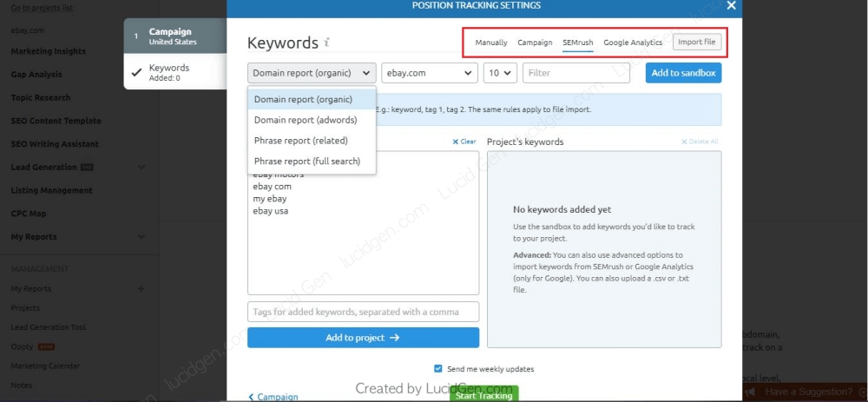Open CPC Map in sidebar
Viewport: 868px width, 402px height.
point(29,214)
